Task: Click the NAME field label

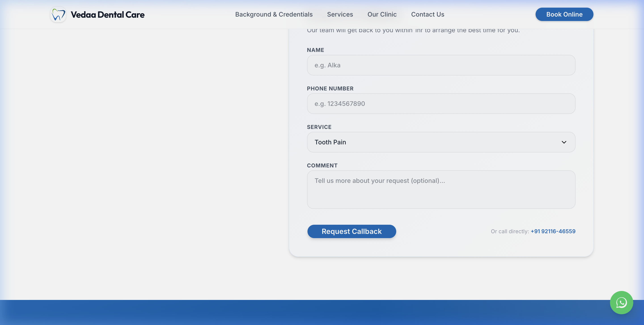Action: 316,50
